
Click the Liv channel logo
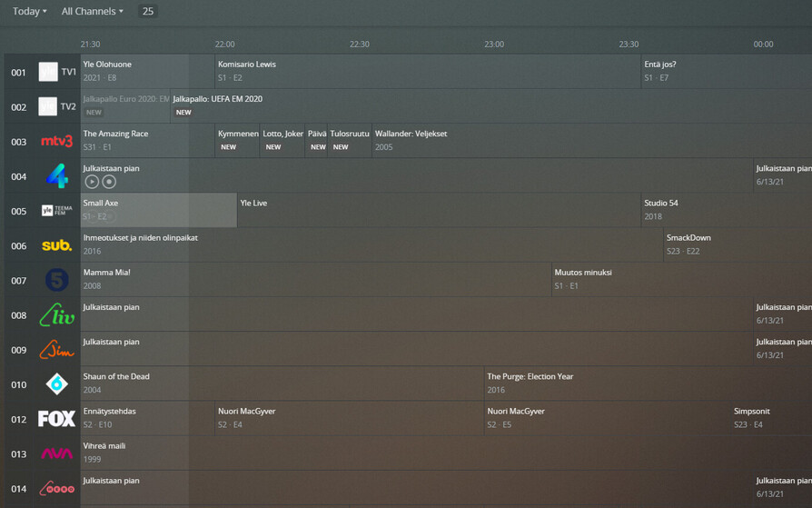point(57,314)
